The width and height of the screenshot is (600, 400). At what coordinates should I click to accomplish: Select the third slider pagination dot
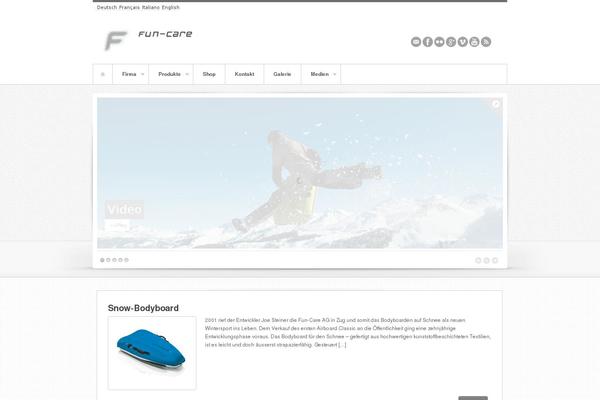[x=114, y=260]
